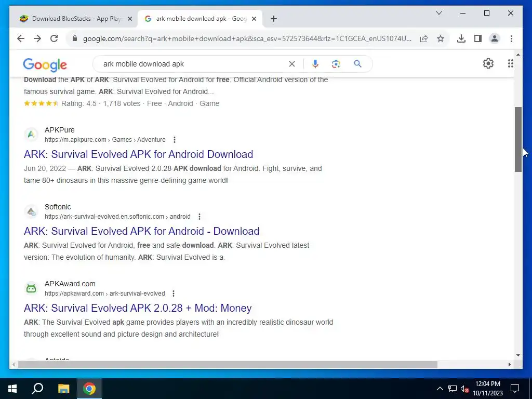This screenshot has height=399, width=532.
Task: Click the Google logo
Action: [45, 65]
